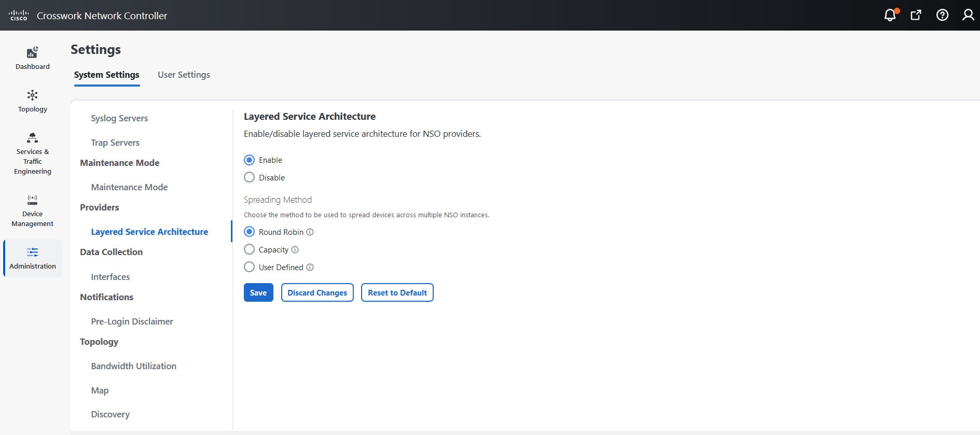
Task: Open Interfaces under Data Collection
Action: [x=111, y=277]
